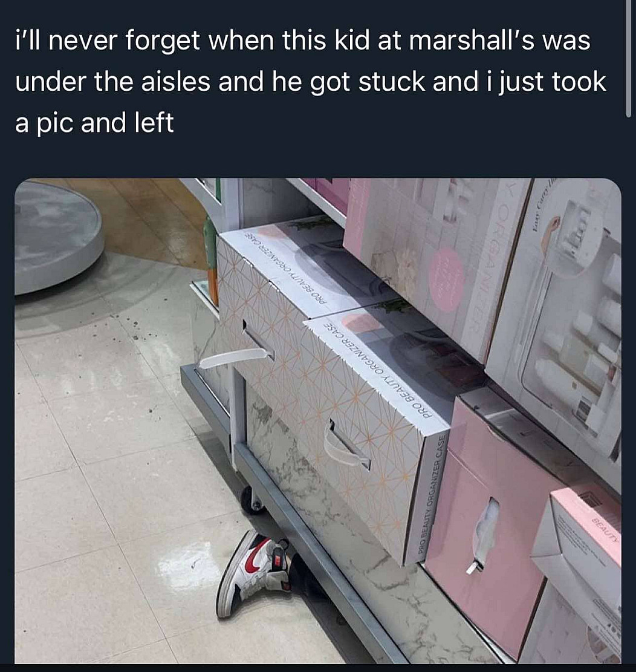The height and width of the screenshot is (672, 636).
Task: Click the white handle on the upper geometric box
Action: pyautogui.click(x=236, y=359)
